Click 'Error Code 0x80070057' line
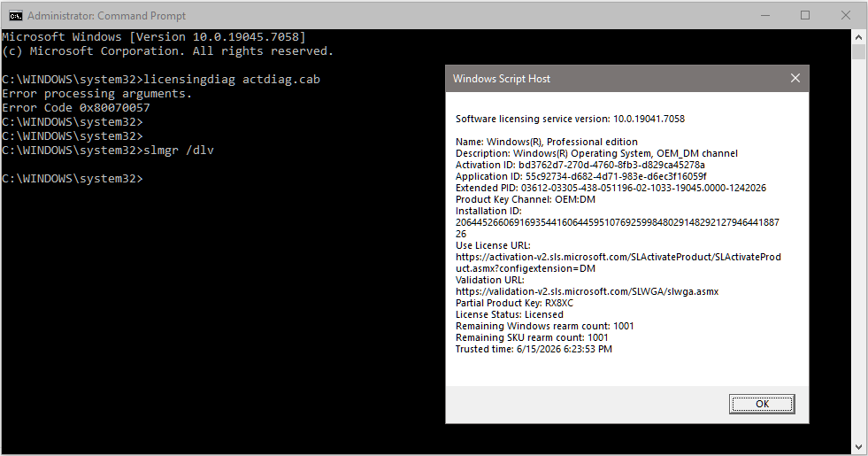 pos(76,107)
